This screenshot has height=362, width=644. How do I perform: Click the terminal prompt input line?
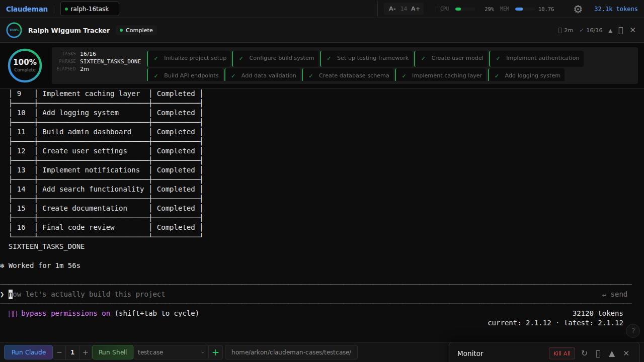tap(316, 294)
